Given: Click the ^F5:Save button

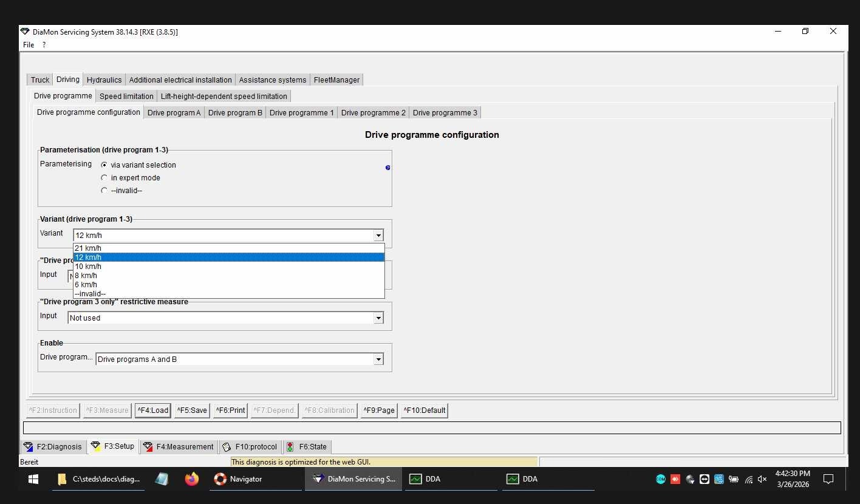Looking at the screenshot, I should point(192,410).
